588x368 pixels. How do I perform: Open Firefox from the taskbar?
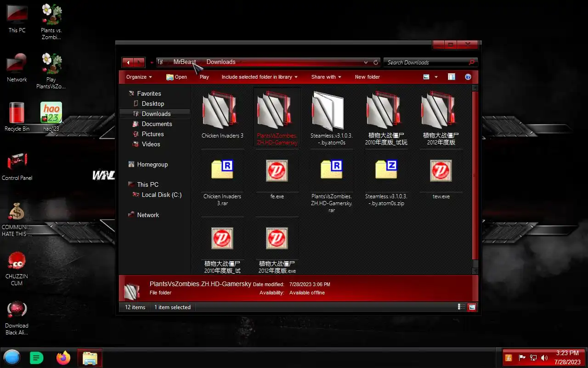tap(63, 357)
